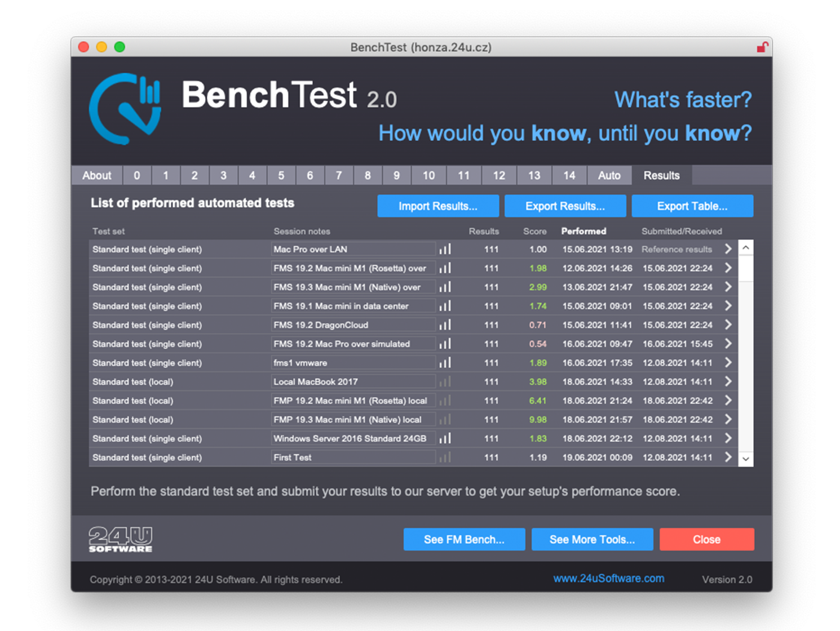Switch to the About tab
The height and width of the screenshot is (631, 840).
click(96, 175)
